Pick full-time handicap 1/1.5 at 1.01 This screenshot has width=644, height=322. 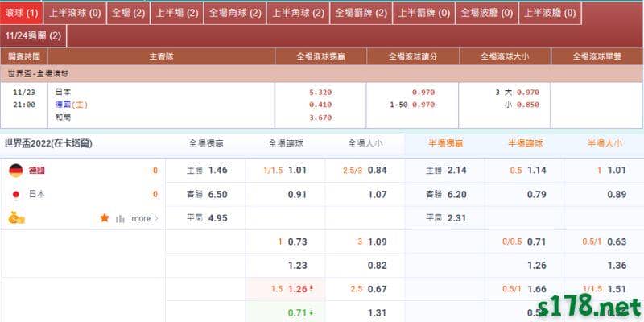pos(285,171)
